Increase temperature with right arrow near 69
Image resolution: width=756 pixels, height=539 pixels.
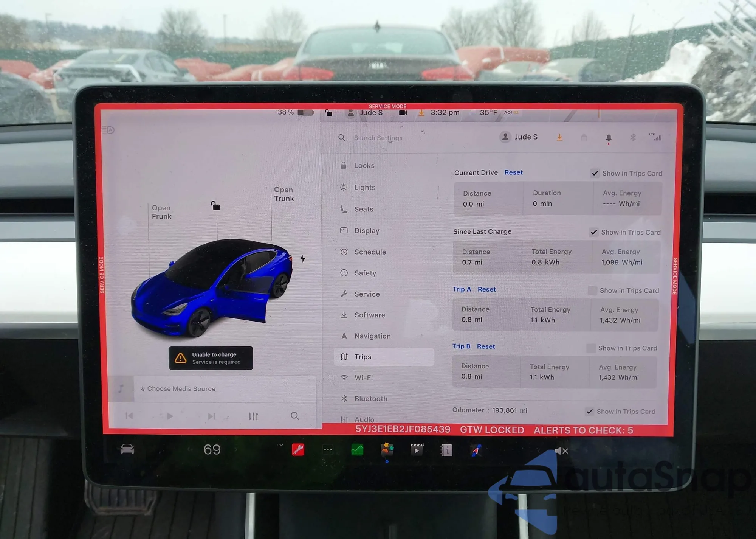[236, 450]
